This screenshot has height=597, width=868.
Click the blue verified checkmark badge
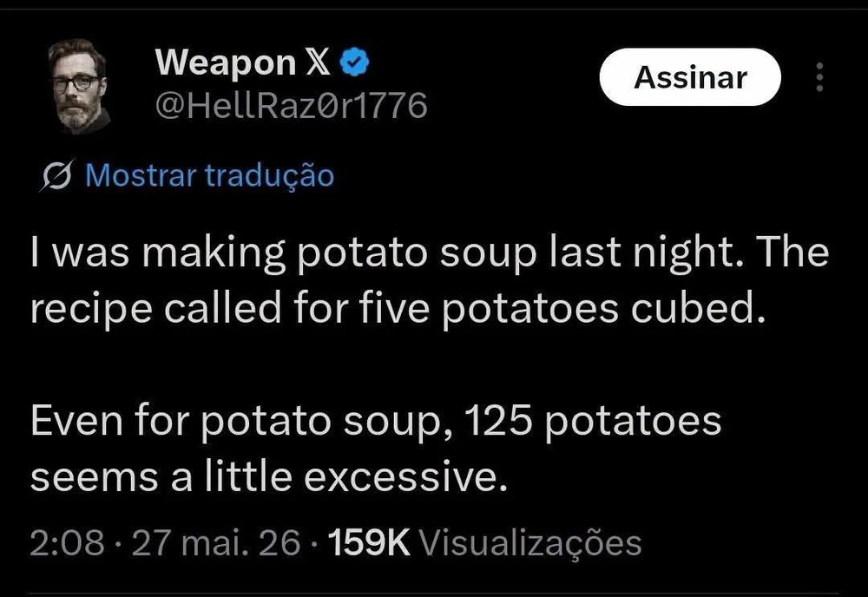coord(354,62)
